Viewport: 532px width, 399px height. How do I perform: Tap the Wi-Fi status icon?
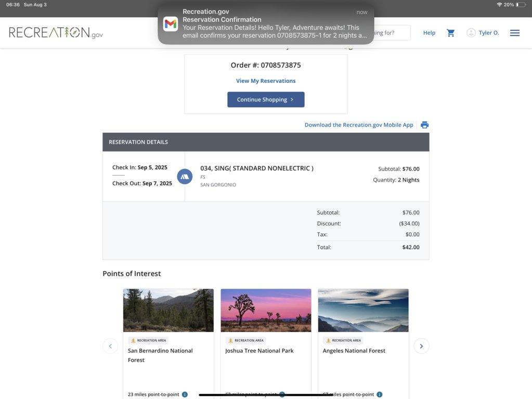[499, 5]
